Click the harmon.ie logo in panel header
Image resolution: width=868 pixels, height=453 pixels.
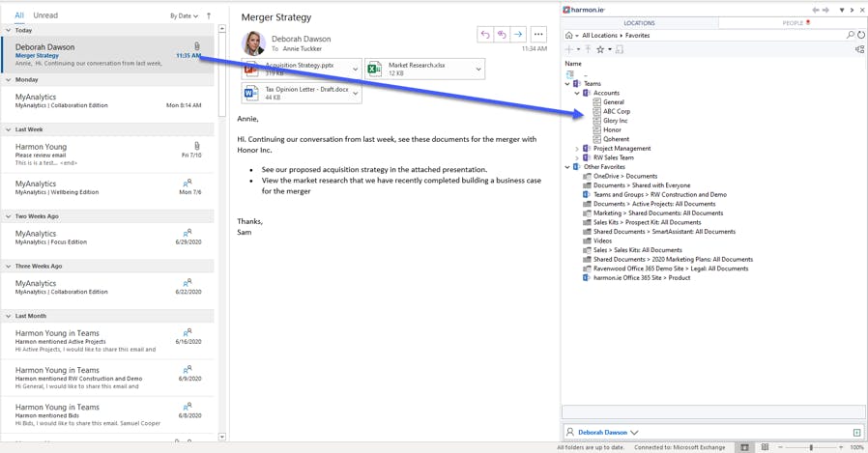click(584, 10)
